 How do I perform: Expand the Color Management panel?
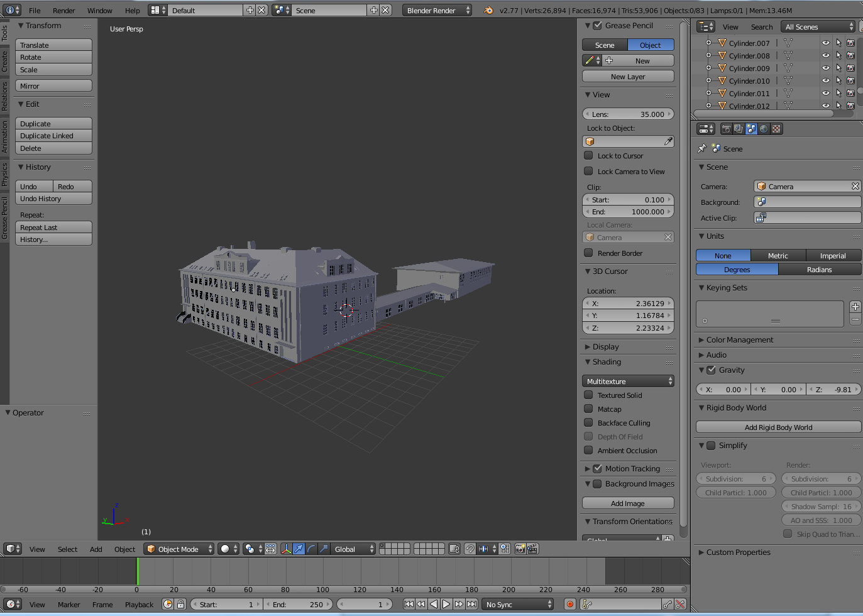pyautogui.click(x=739, y=339)
